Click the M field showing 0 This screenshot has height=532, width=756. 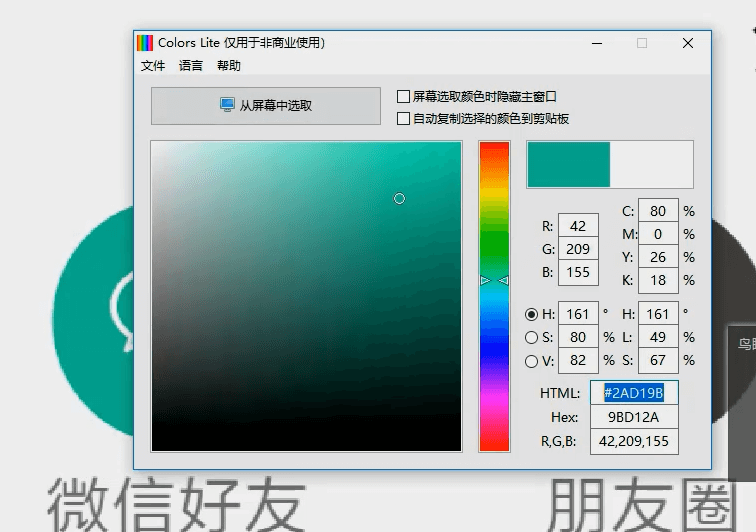coord(658,234)
